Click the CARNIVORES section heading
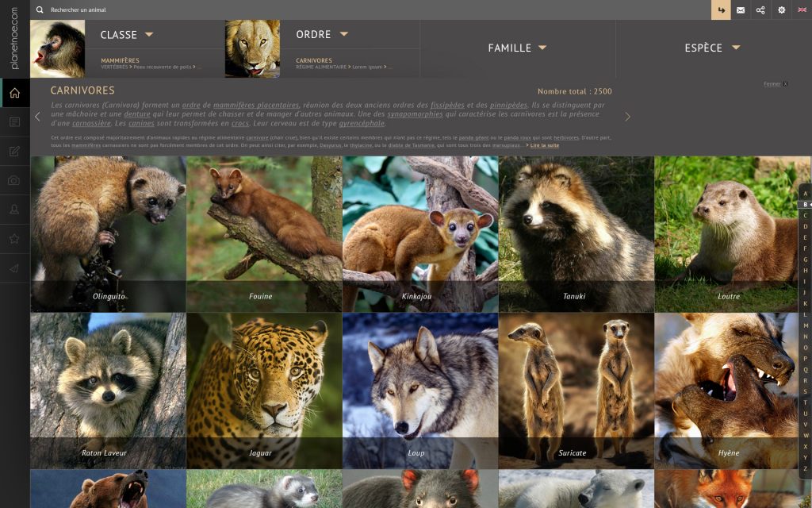812x508 pixels. [82, 90]
